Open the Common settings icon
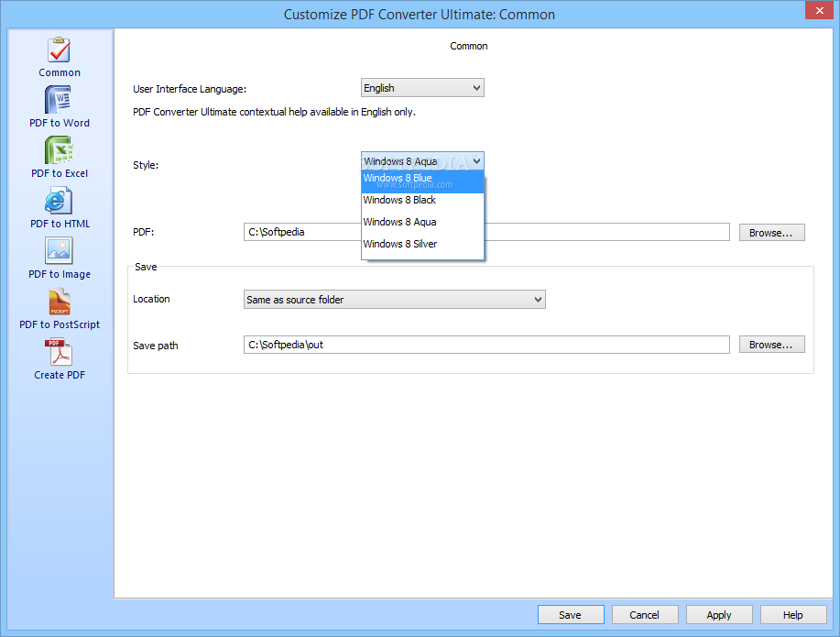The height and width of the screenshot is (637, 840). tap(59, 49)
